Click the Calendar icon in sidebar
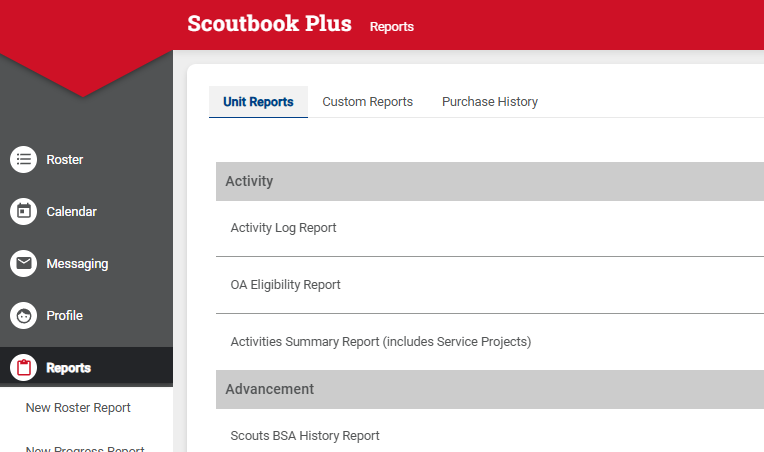Image resolution: width=764 pixels, height=452 pixels. (23, 211)
